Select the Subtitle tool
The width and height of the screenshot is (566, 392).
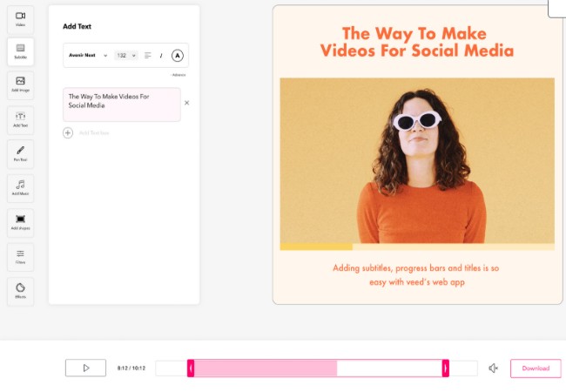20,51
